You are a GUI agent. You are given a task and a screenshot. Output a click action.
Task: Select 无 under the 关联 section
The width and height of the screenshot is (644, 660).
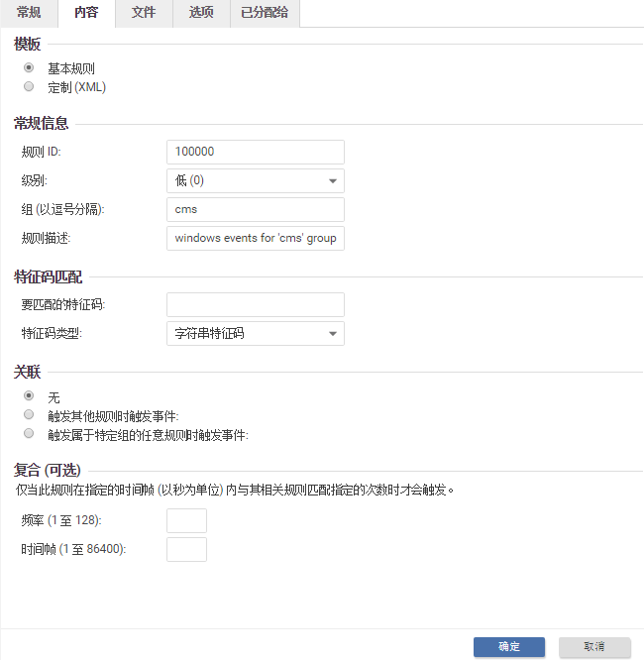point(29,396)
